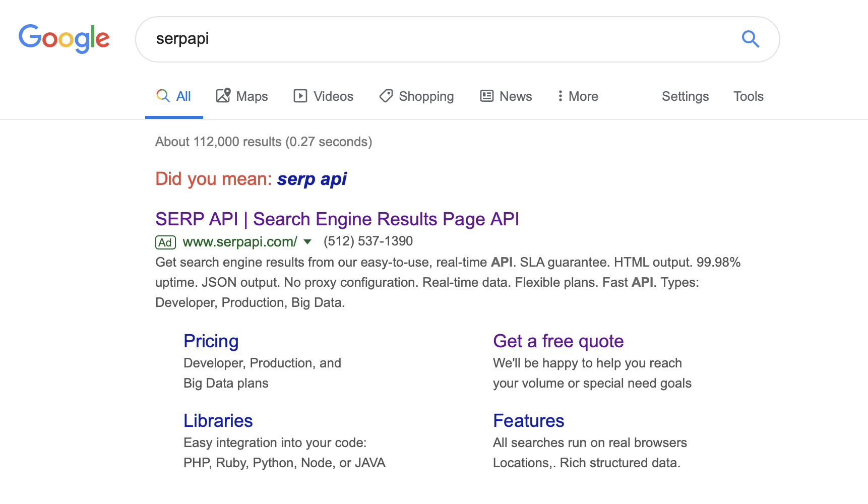Click the News tab icon
The image size is (868, 504).
point(486,96)
